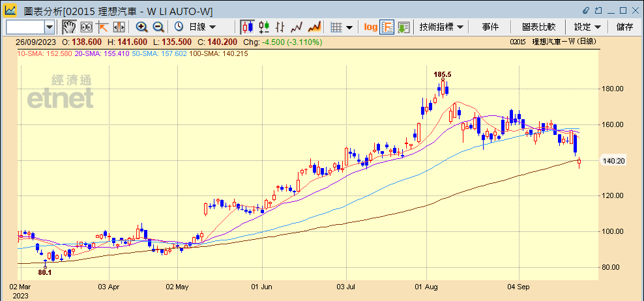Screen dimensions: 644x301
Task: Open the 設定 menu
Action: pyautogui.click(x=587, y=27)
